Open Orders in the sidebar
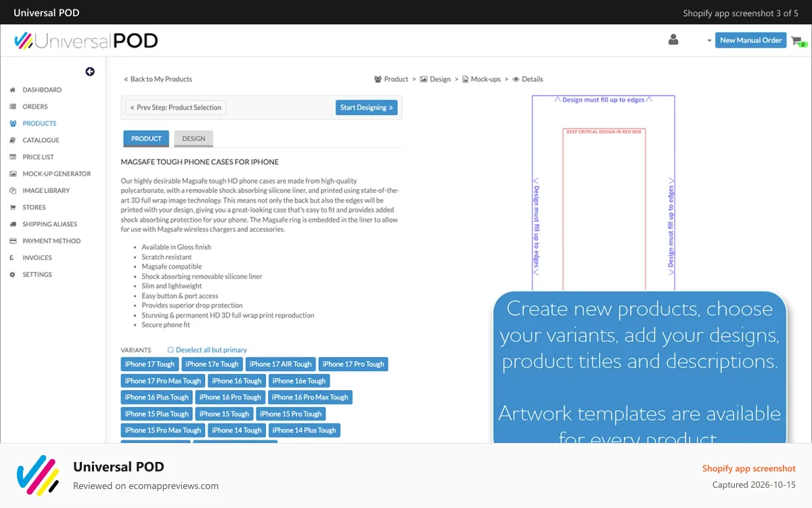The width and height of the screenshot is (812, 508). click(35, 106)
